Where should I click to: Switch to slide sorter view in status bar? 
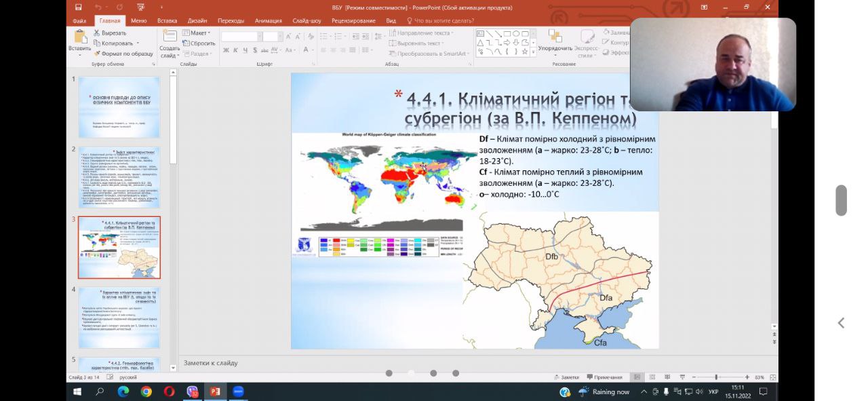[652, 377]
